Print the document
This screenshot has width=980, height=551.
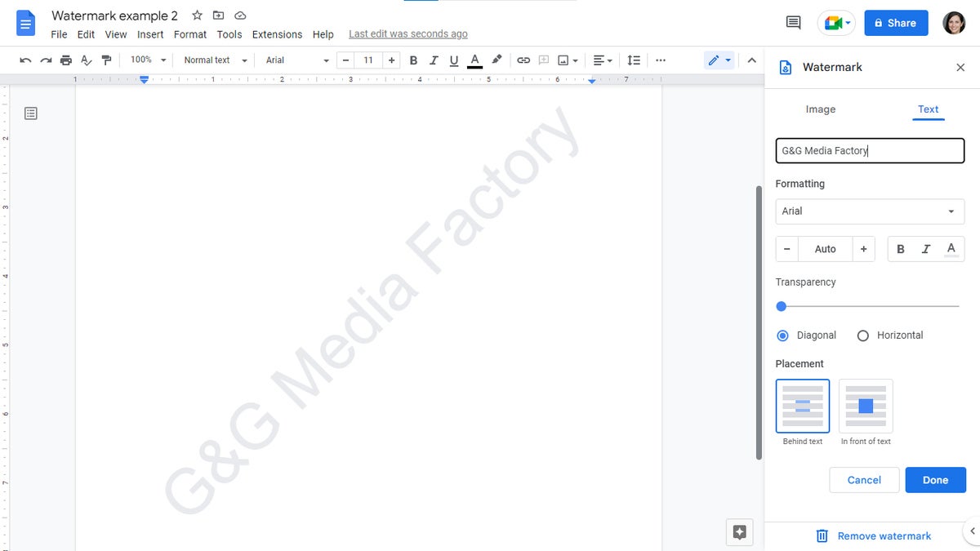tap(66, 60)
